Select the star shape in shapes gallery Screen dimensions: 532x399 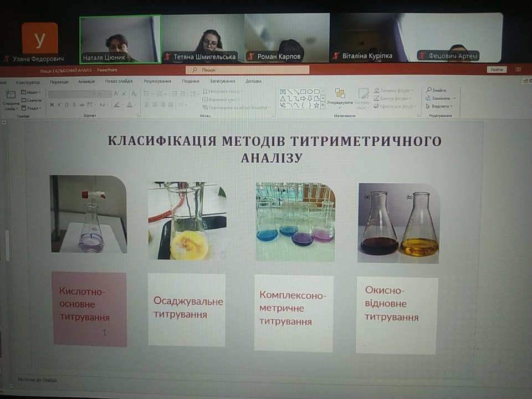(316, 105)
